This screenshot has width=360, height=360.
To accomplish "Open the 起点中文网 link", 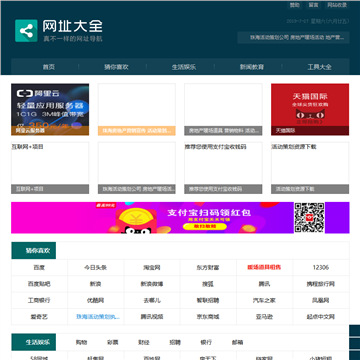I will pos(321,317).
